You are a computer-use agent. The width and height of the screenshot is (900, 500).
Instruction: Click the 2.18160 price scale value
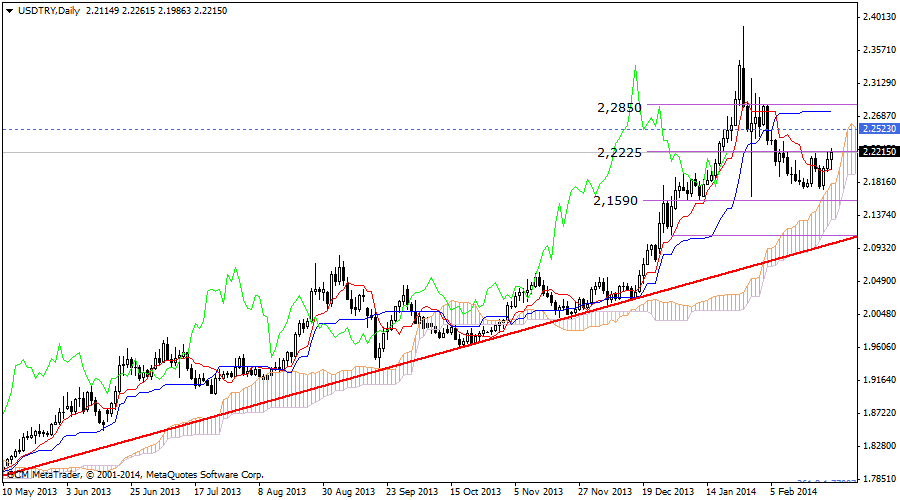879,181
